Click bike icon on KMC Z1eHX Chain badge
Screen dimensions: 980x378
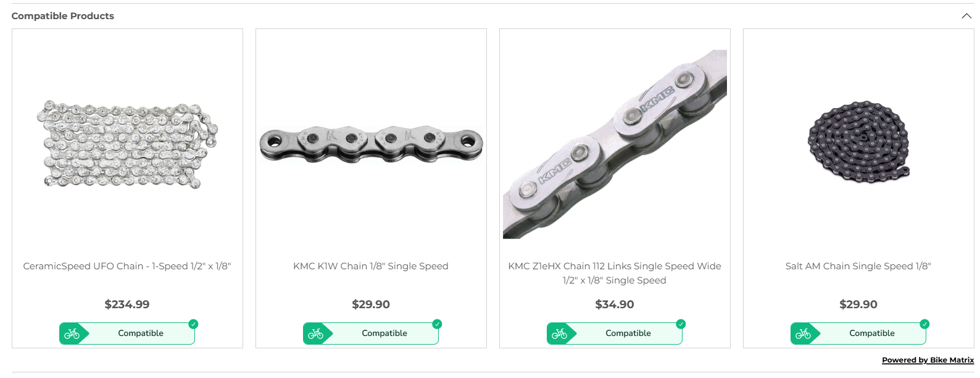click(x=560, y=334)
